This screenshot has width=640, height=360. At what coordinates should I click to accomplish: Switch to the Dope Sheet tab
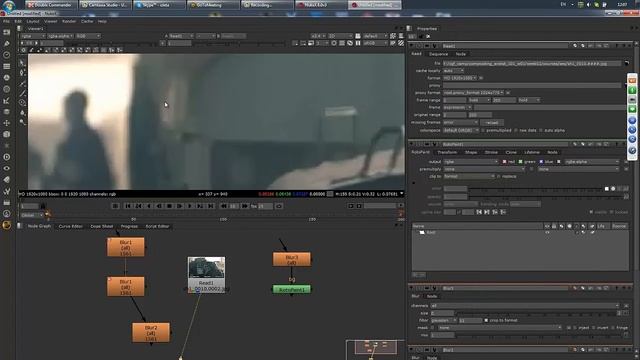(102, 226)
